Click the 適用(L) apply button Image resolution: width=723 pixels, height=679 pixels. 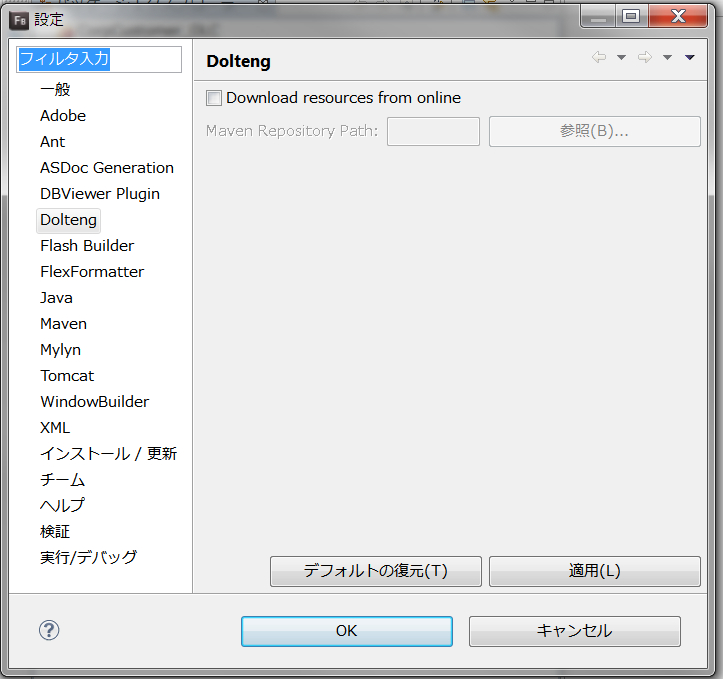click(x=594, y=571)
